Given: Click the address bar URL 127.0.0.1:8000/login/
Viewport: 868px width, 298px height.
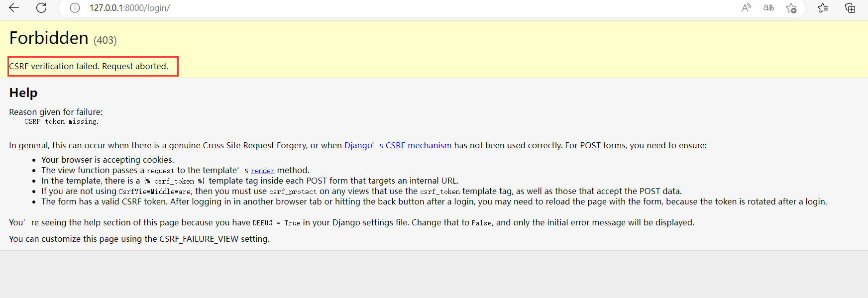Looking at the screenshot, I should tap(129, 8).
